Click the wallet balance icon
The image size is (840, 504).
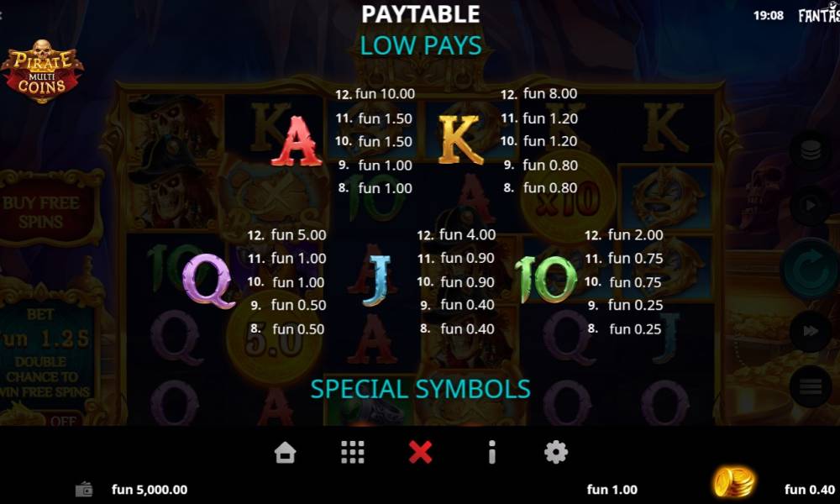[84, 490]
